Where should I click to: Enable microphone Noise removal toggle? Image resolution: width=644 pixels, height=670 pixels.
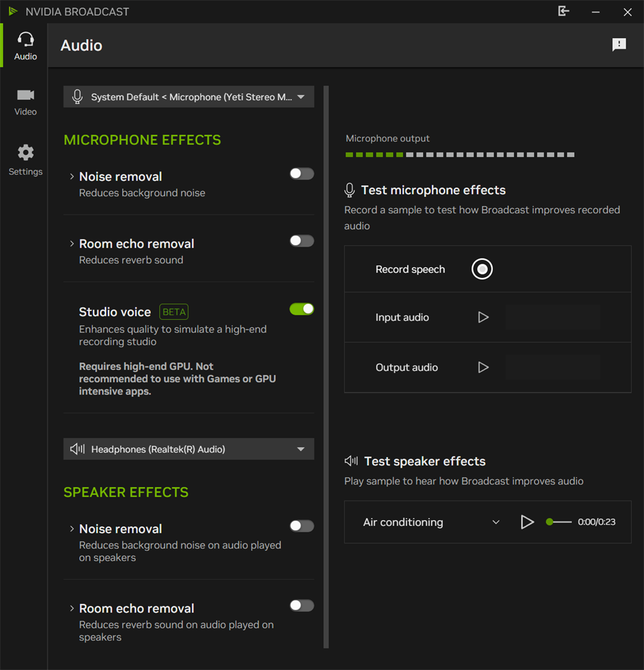click(301, 174)
